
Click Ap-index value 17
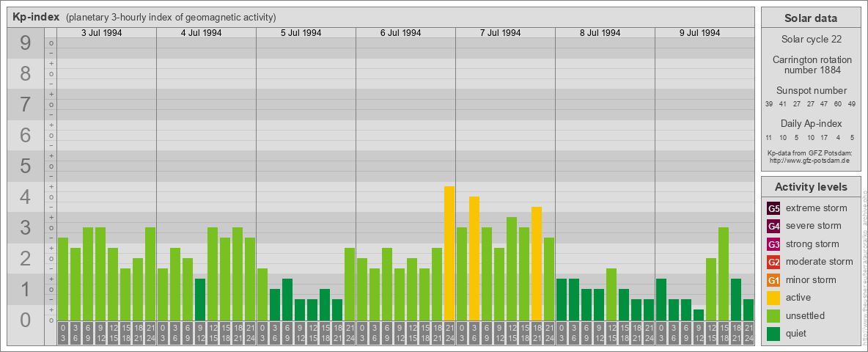click(x=824, y=137)
